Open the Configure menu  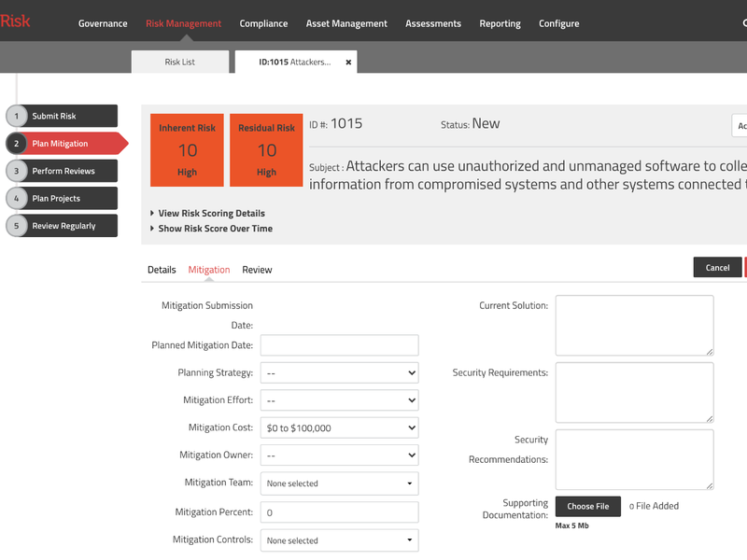click(x=558, y=23)
